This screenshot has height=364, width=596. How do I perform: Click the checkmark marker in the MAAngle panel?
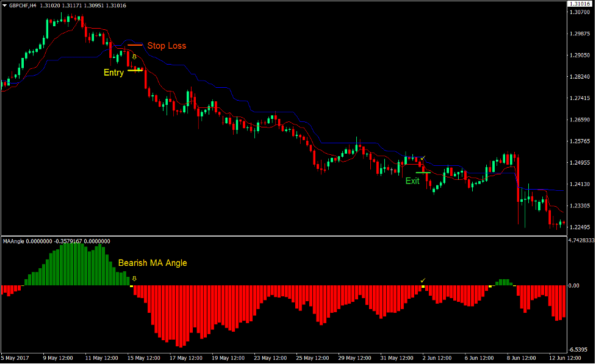[x=423, y=280]
